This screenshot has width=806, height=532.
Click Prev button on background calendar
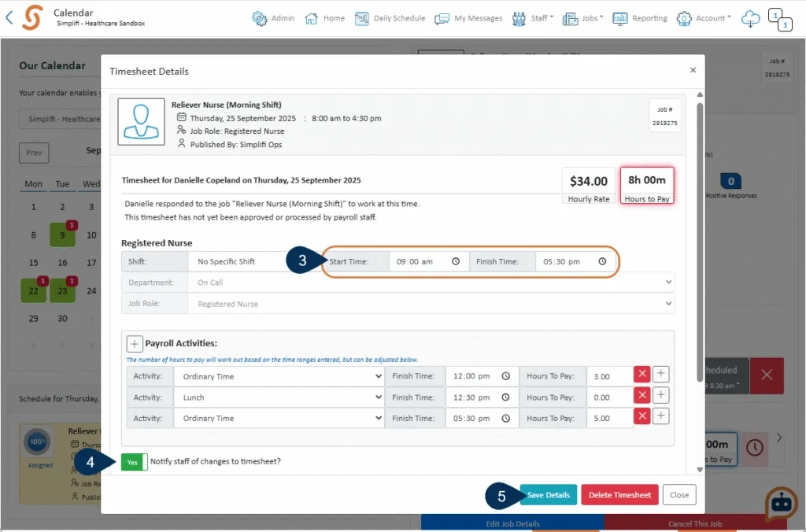34,153
